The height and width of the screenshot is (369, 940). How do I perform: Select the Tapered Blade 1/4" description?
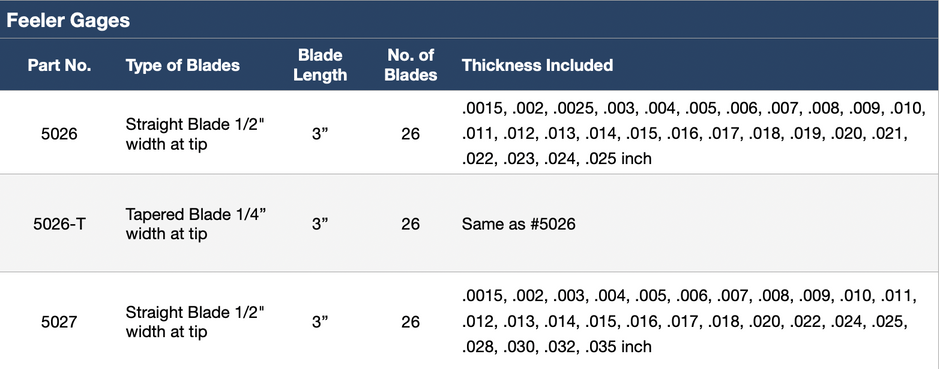point(196,225)
